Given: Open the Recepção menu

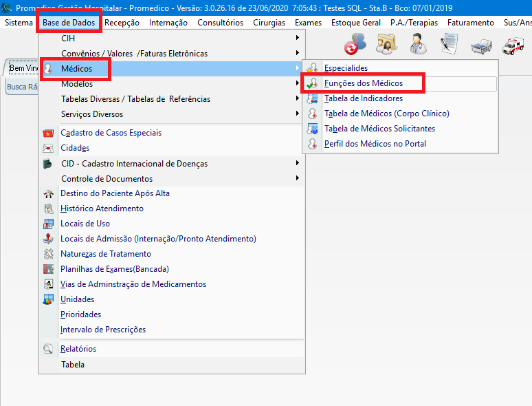Looking at the screenshot, I should (122, 23).
